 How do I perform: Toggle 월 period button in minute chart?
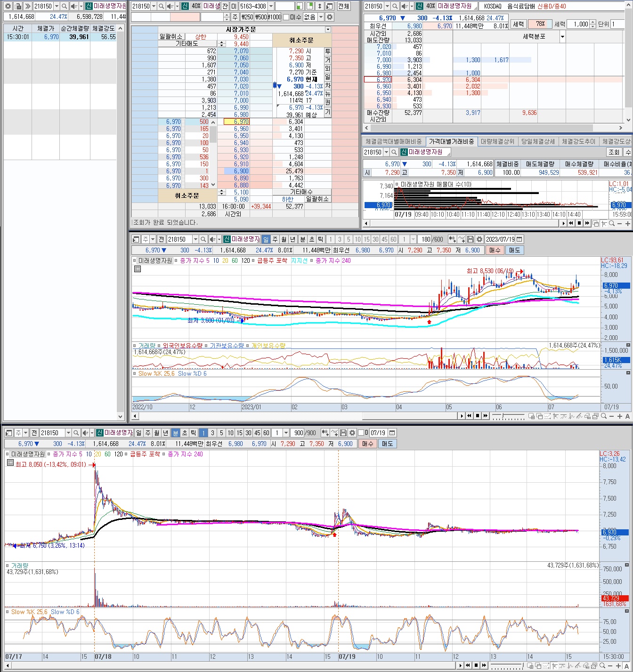tap(157, 433)
